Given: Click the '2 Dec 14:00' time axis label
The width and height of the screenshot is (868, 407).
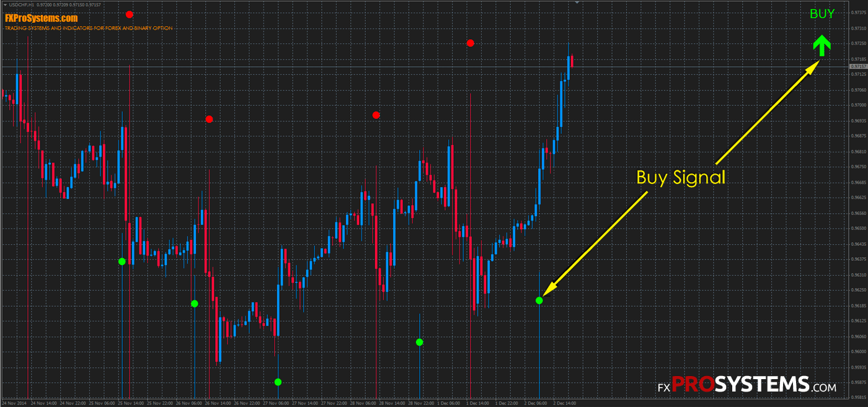Looking at the screenshot, I should click(564, 403).
